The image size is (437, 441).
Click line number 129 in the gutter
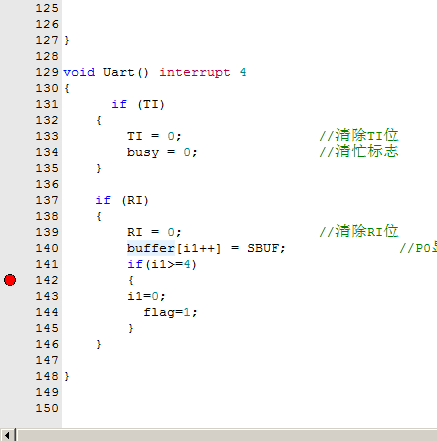click(x=47, y=72)
